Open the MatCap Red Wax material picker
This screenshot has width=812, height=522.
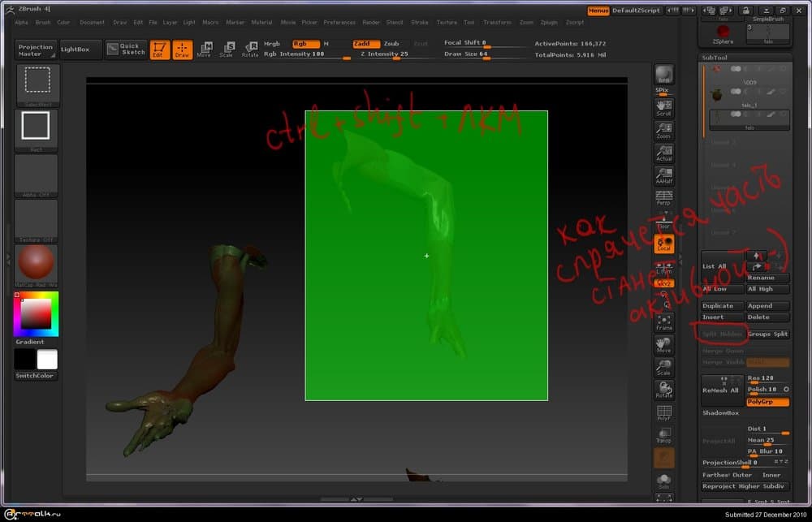(x=36, y=265)
